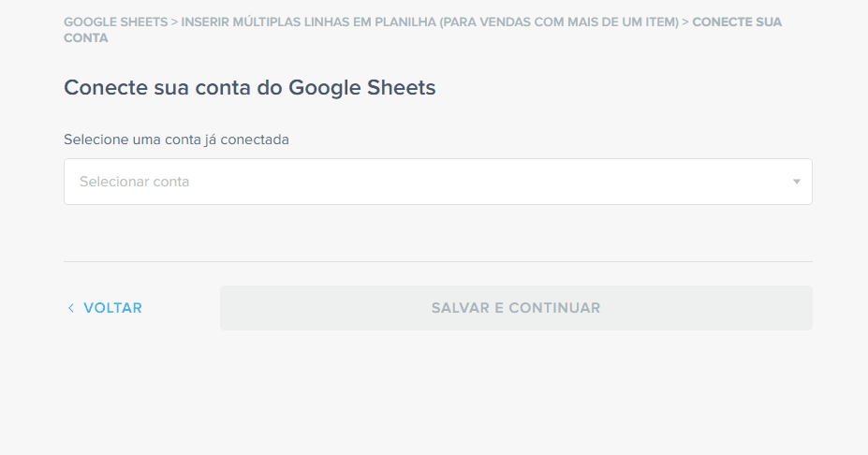This screenshot has width=868, height=455.
Task: Click the 'Selecionar conta' placeholder text
Action: coord(134,182)
